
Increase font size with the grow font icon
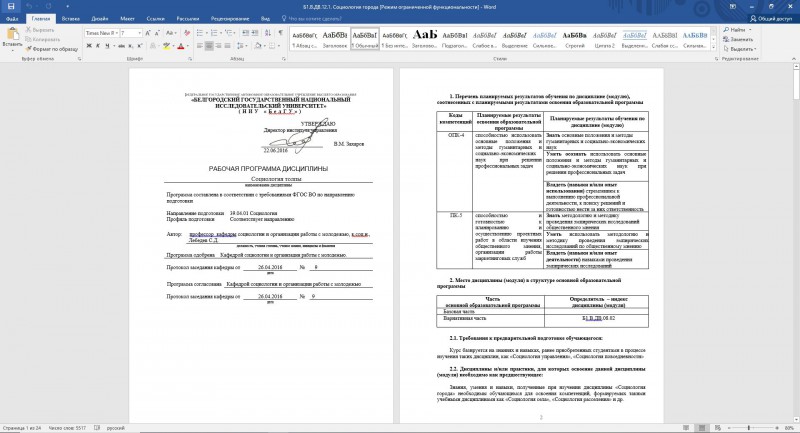click(148, 33)
